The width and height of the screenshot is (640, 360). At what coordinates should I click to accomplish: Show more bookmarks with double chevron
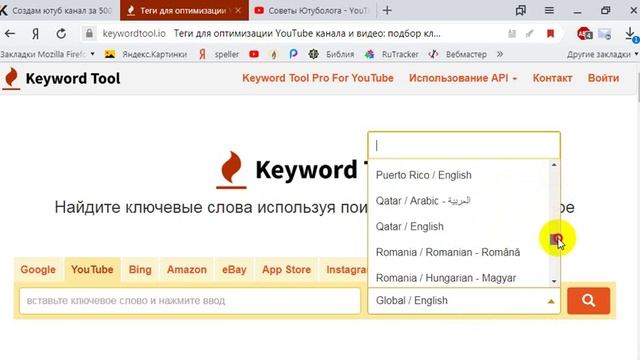click(500, 54)
